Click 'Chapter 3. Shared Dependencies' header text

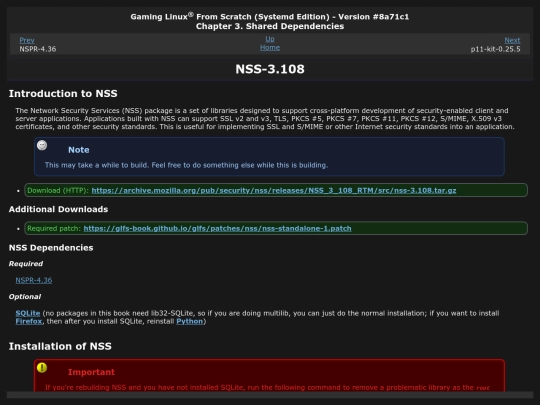coord(270,26)
